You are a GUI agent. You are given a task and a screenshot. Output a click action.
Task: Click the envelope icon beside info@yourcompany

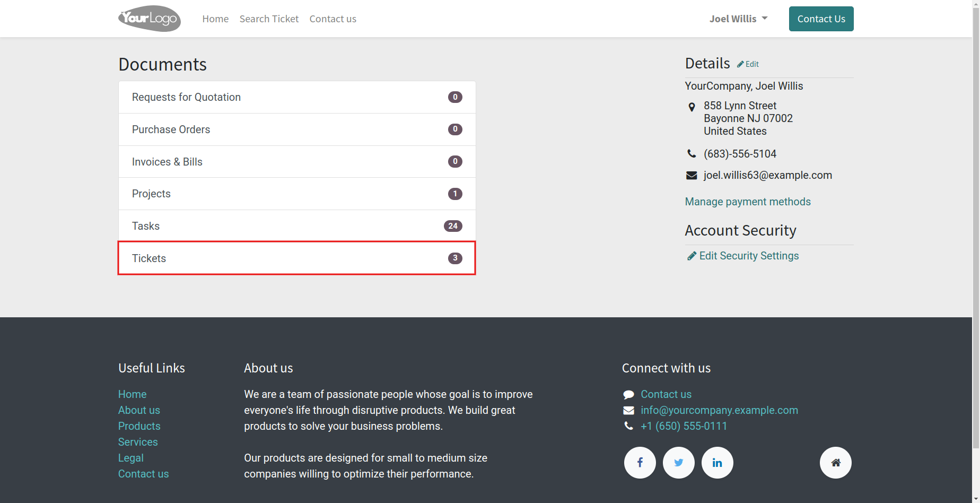[x=628, y=411]
